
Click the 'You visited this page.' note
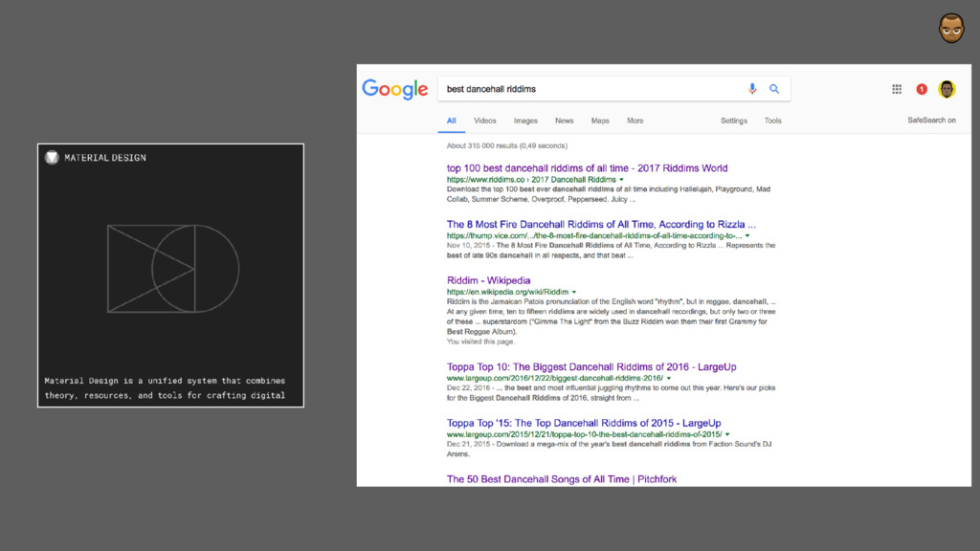[x=480, y=342]
